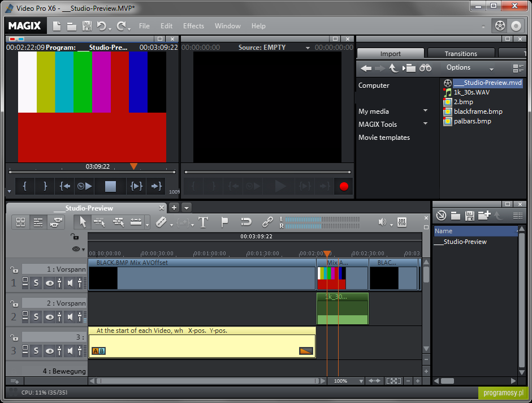Open the Edit menu
Image resolution: width=532 pixels, height=403 pixels.
[166, 26]
